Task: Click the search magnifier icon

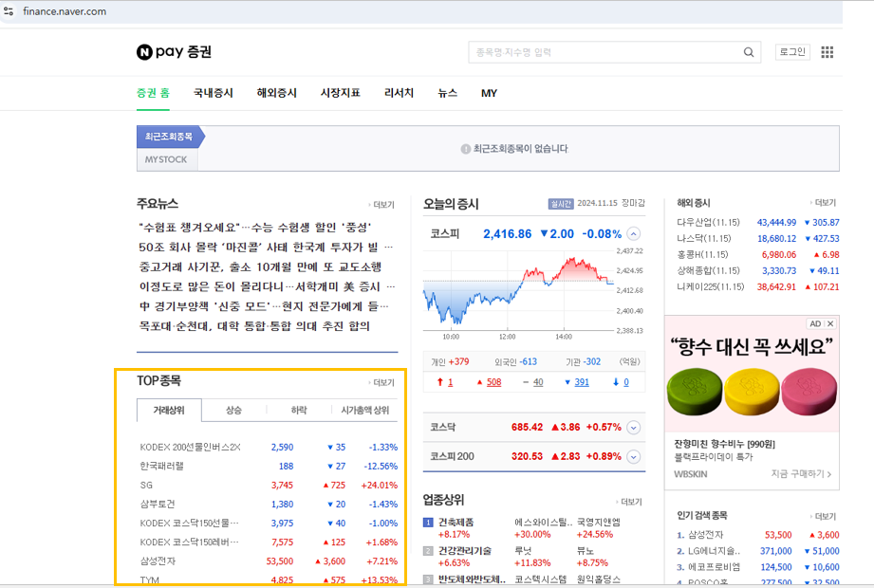Action: click(x=749, y=52)
